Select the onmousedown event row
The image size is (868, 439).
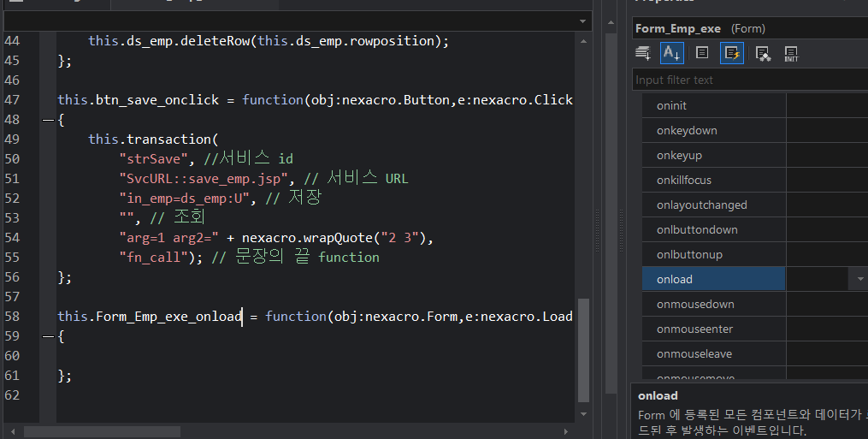(x=755, y=305)
